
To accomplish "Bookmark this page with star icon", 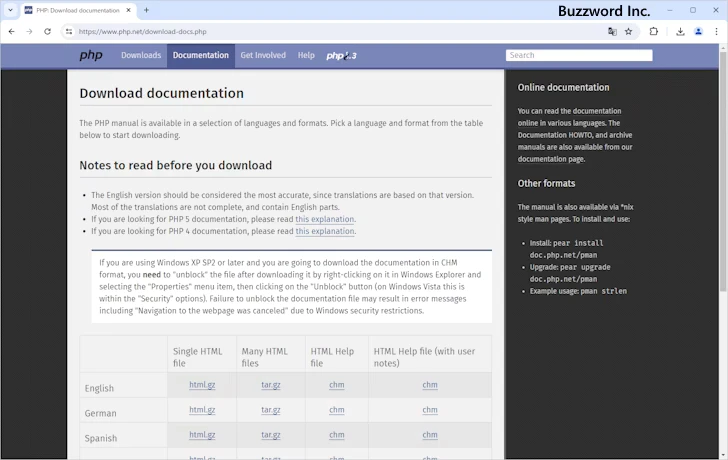I will [x=628, y=32].
